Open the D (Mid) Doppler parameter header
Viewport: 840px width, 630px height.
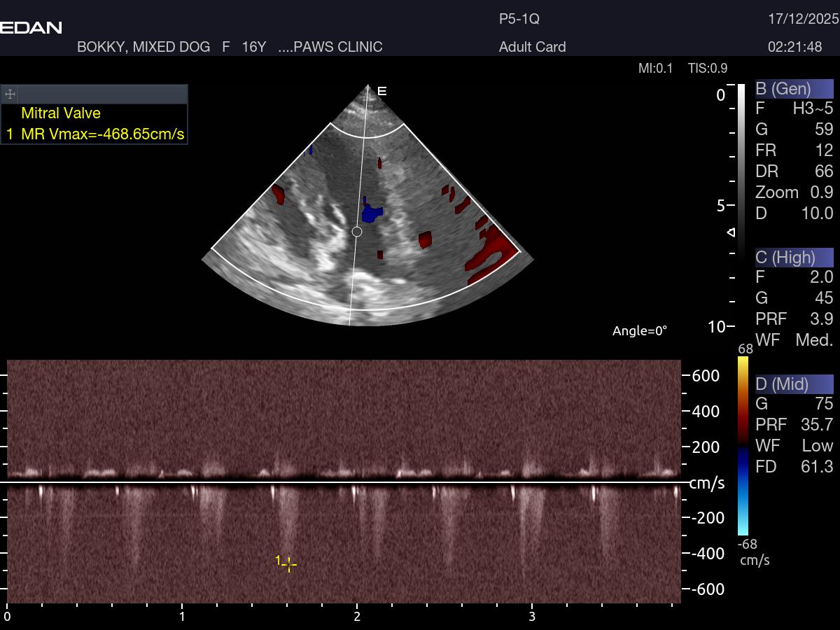[x=794, y=384]
